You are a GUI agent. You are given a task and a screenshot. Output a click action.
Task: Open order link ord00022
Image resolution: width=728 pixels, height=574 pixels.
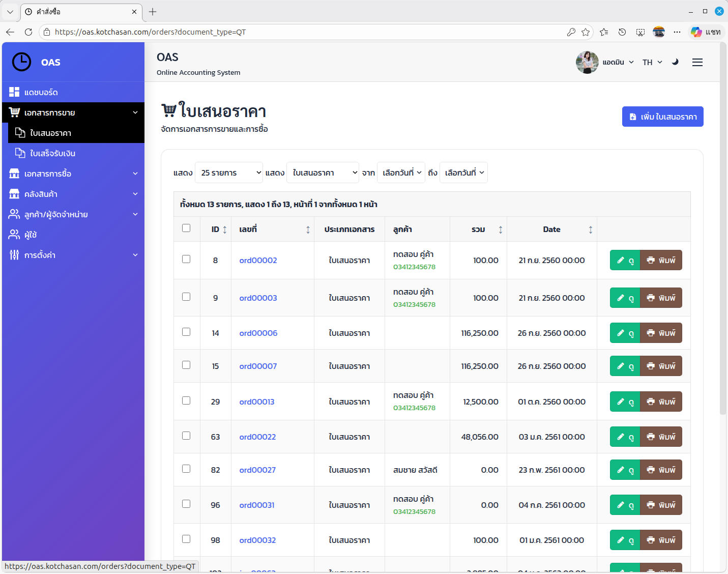pos(257,437)
